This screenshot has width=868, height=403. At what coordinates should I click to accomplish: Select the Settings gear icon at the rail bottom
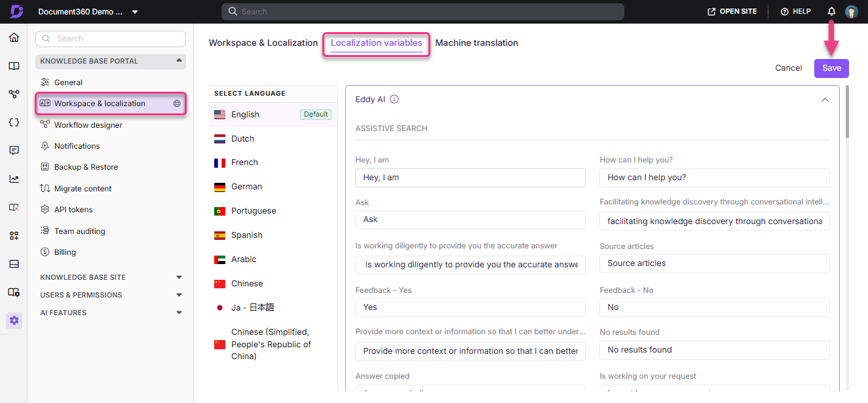pos(14,320)
